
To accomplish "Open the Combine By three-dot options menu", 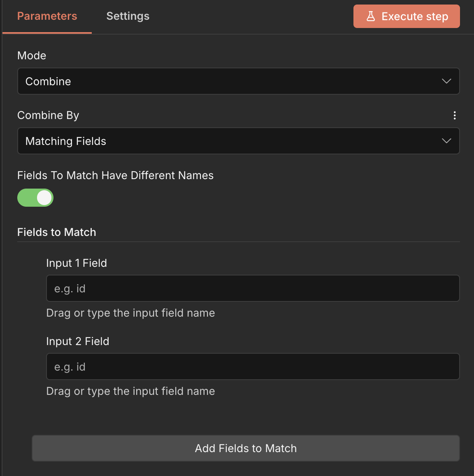I will click(455, 115).
